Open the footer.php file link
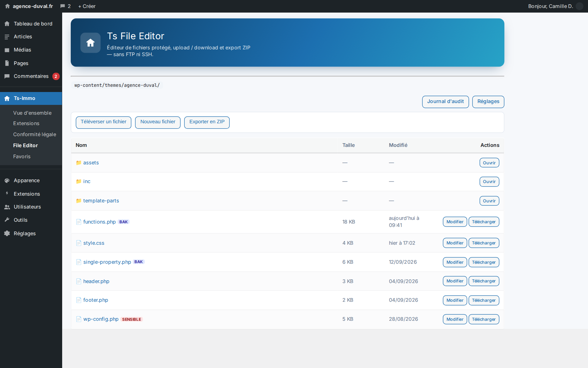Screen dimensions: 588x368 pyautogui.click(x=96, y=300)
